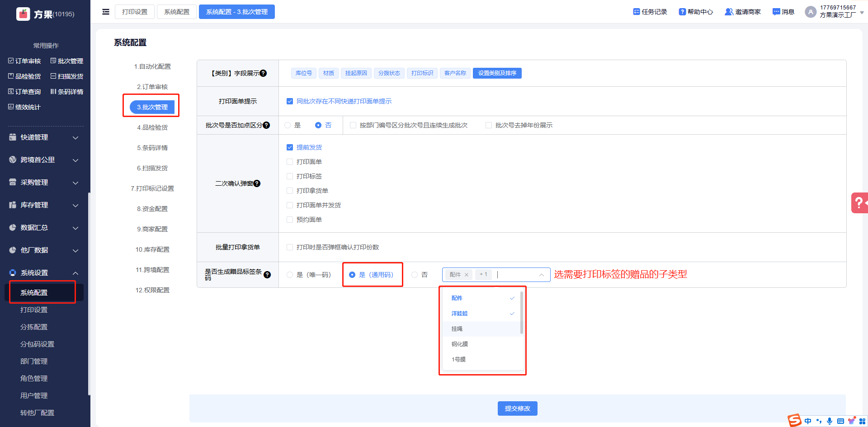Click help icon beside 批次号是否加点区分
This screenshot has height=427, width=868.
coord(266,125)
